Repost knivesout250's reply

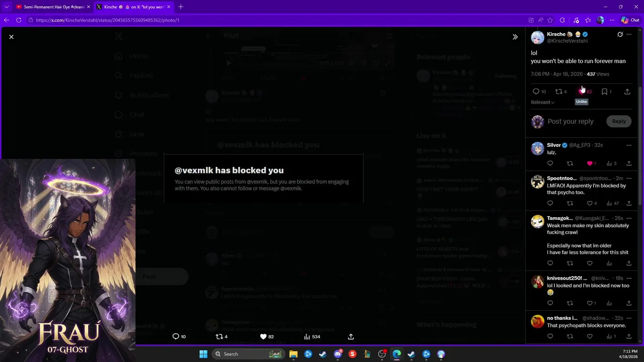[570, 303]
